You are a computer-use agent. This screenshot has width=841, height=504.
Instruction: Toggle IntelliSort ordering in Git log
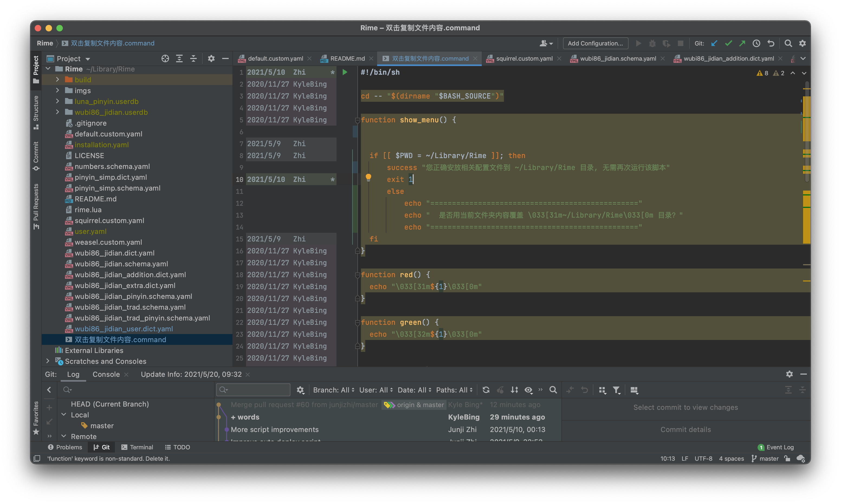pos(514,390)
